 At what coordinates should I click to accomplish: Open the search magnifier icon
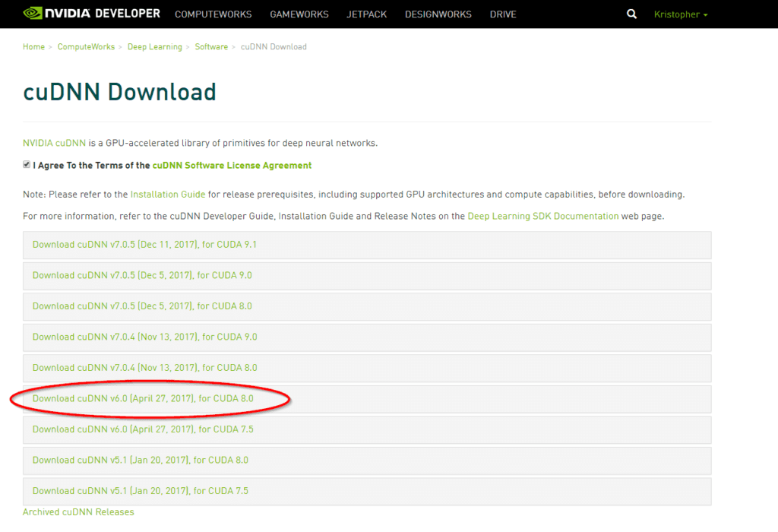pyautogui.click(x=631, y=14)
